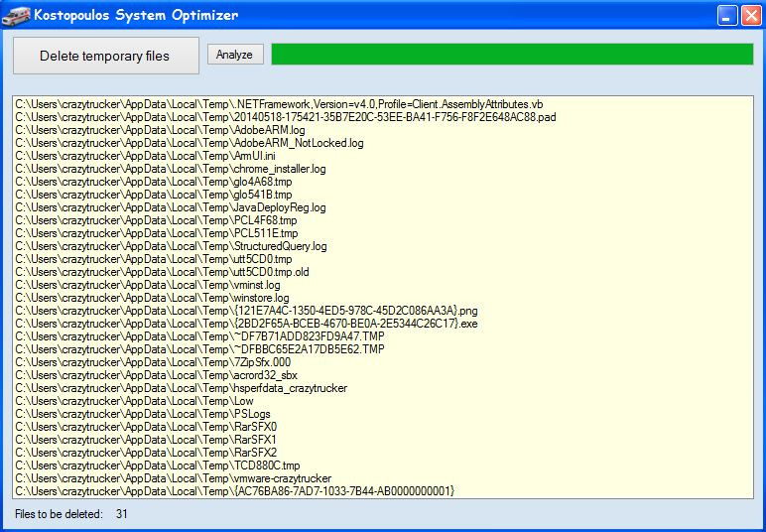766x532 pixels.
Task: Select the {AC76BA86-7AD7-1033...} entry
Action: (x=234, y=490)
